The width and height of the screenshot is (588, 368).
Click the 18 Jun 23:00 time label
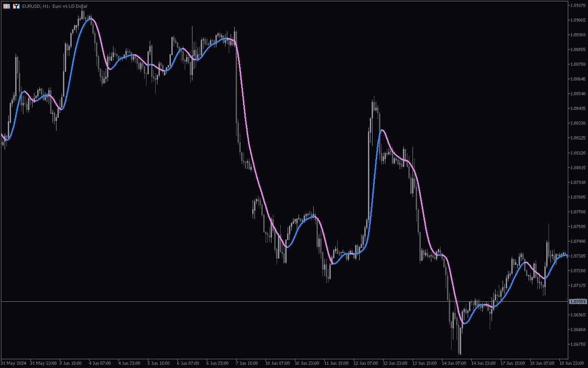click(570, 363)
